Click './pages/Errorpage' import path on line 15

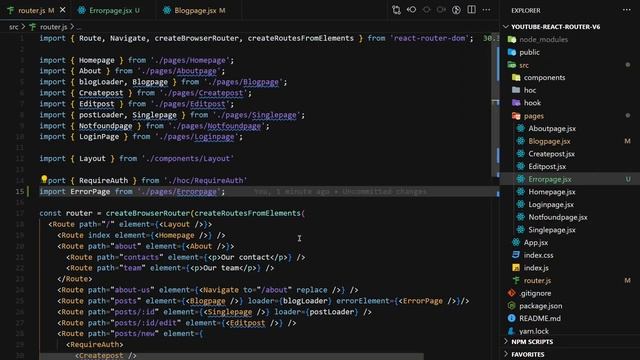click(x=179, y=191)
